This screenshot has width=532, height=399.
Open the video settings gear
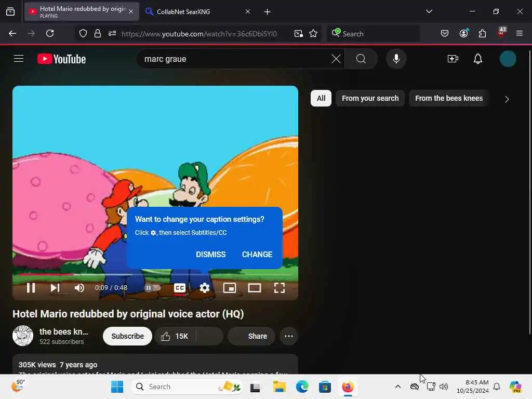pos(204,288)
